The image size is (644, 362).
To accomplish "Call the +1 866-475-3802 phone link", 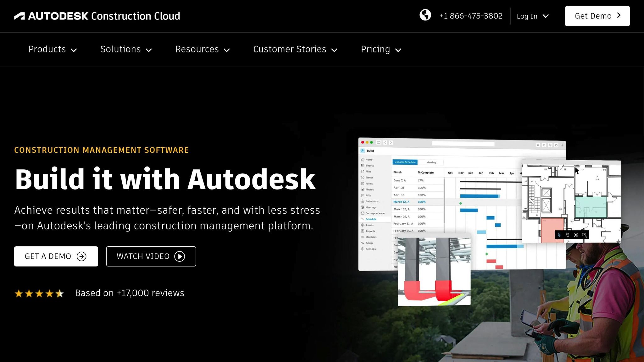I will (471, 16).
